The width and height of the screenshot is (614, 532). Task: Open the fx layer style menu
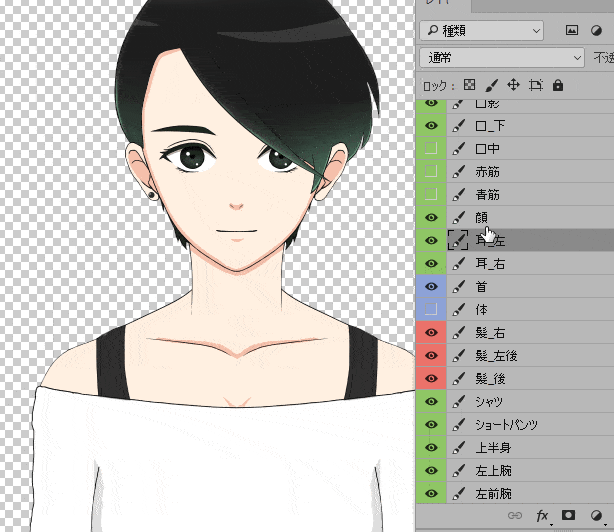pyautogui.click(x=544, y=516)
